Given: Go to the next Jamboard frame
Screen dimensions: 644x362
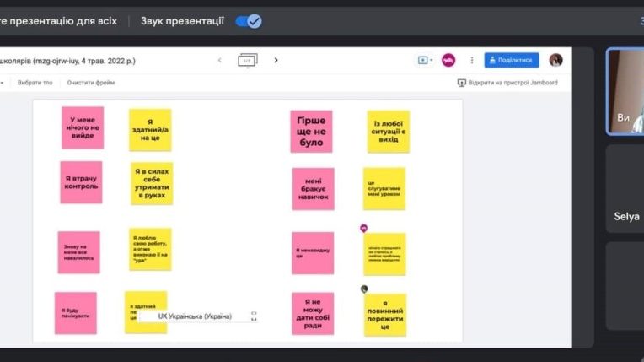Looking at the screenshot, I should click(276, 60).
